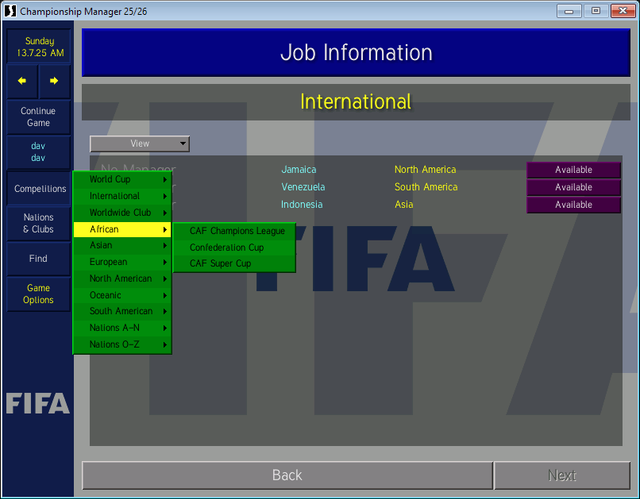Minimize the Championship Manager window
This screenshot has height=499, width=640.
tap(569, 11)
